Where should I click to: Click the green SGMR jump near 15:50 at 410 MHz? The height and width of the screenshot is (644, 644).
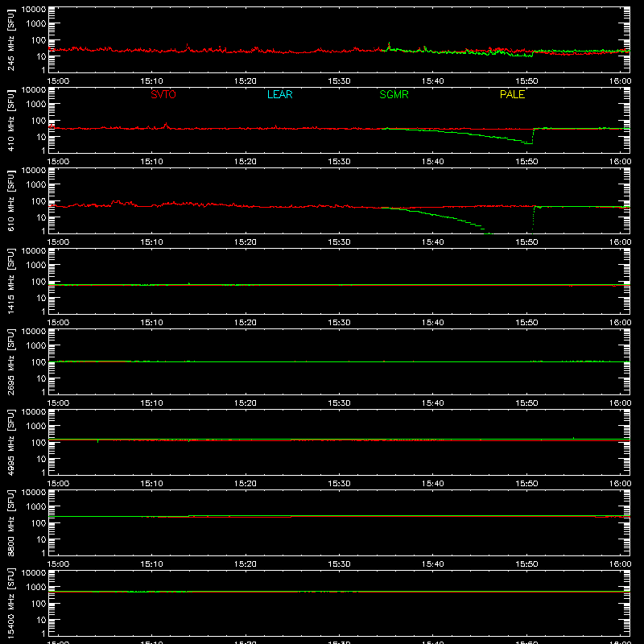tap(533, 136)
